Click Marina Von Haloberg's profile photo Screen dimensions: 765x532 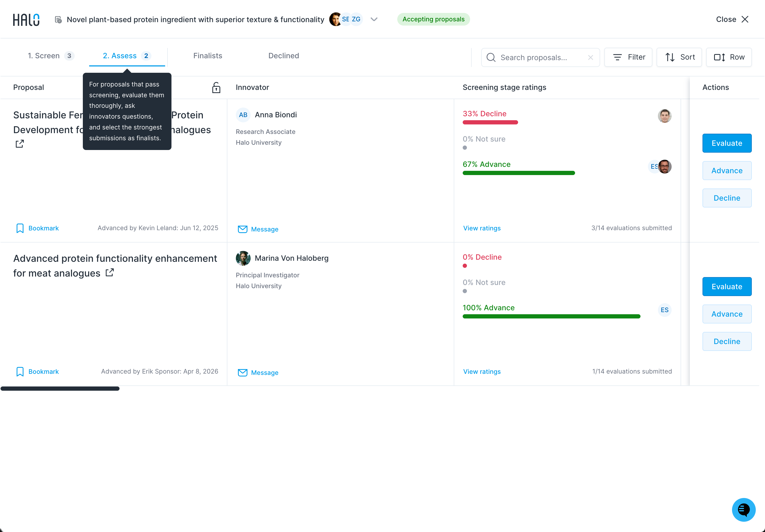pos(243,258)
